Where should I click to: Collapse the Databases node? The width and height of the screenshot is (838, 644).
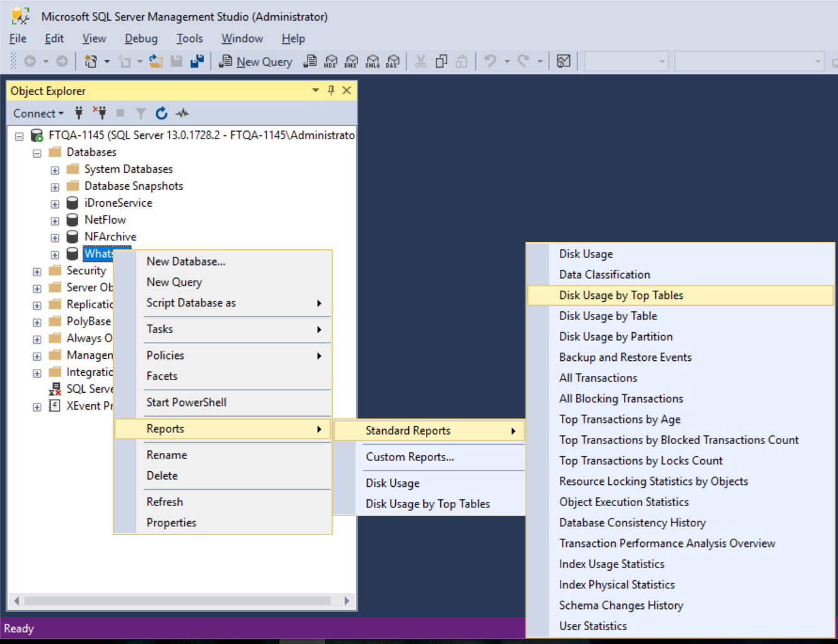(36, 152)
